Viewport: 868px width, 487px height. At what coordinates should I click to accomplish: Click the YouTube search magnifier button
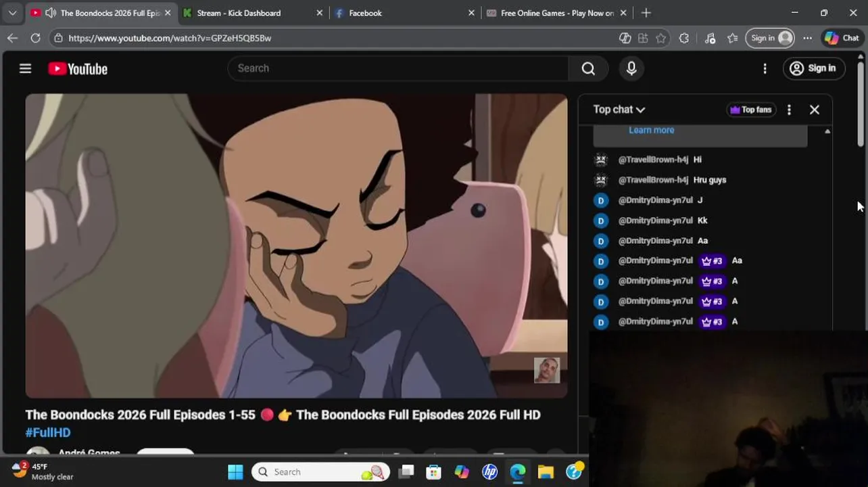[x=588, y=68]
